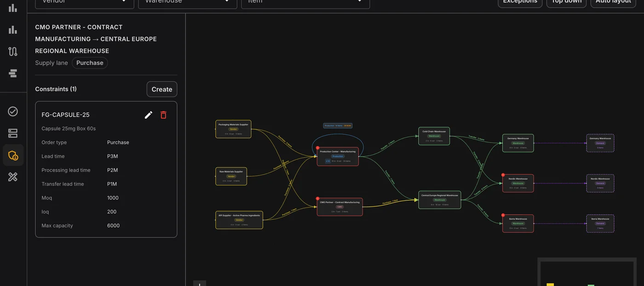Click the Exceptions button
This screenshot has height=286, width=644.
click(520, 1)
